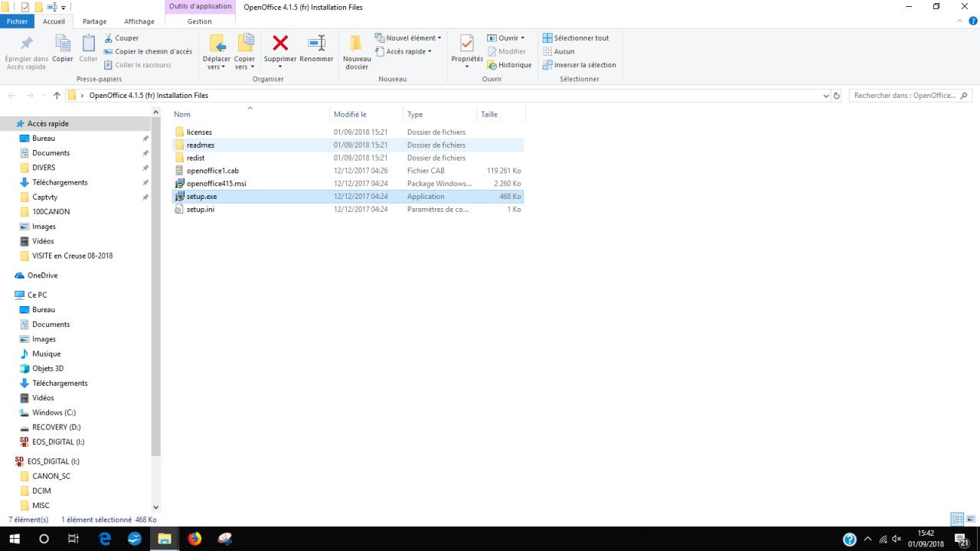980x551 pixels.
Task: Select OneDrive in the navigation pane
Action: tap(43, 275)
